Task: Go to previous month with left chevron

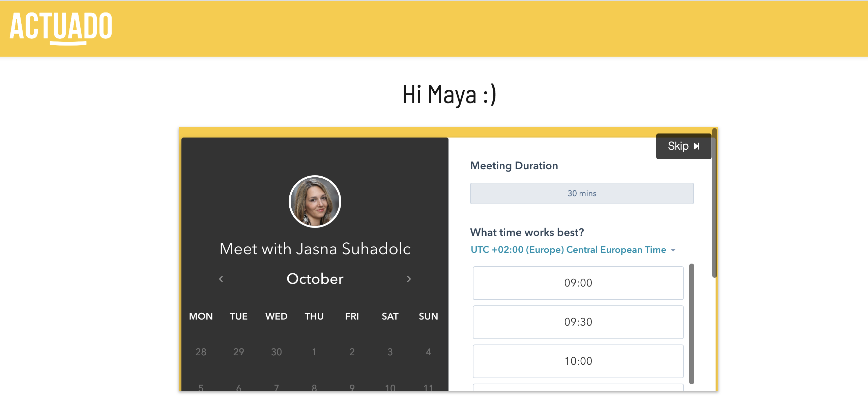Action: (x=221, y=279)
